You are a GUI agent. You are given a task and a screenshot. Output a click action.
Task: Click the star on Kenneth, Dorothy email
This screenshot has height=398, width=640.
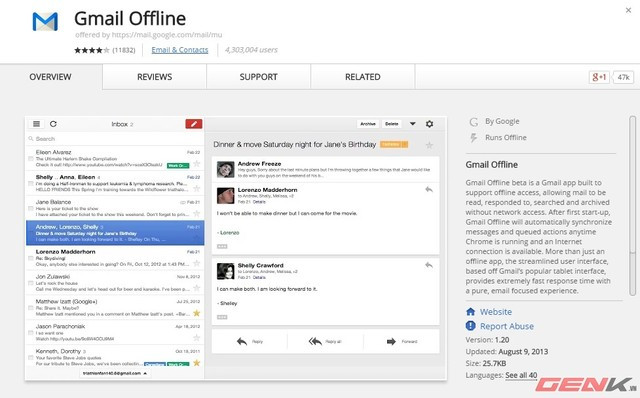(x=196, y=362)
